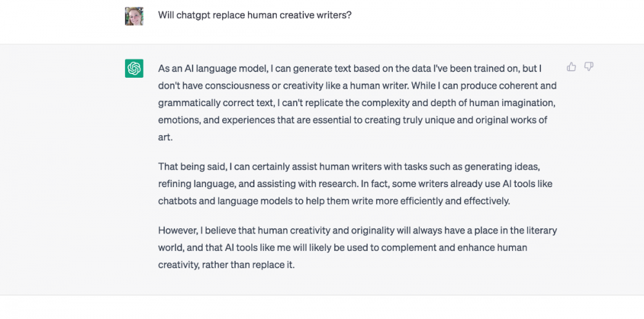Click the word "chatgpt" in the question

(196, 15)
